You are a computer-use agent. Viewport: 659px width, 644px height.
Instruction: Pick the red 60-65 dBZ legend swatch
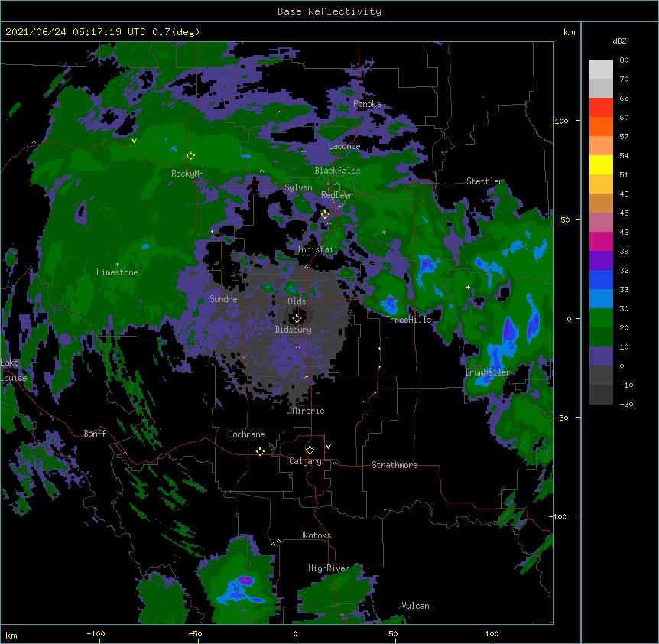click(601, 108)
